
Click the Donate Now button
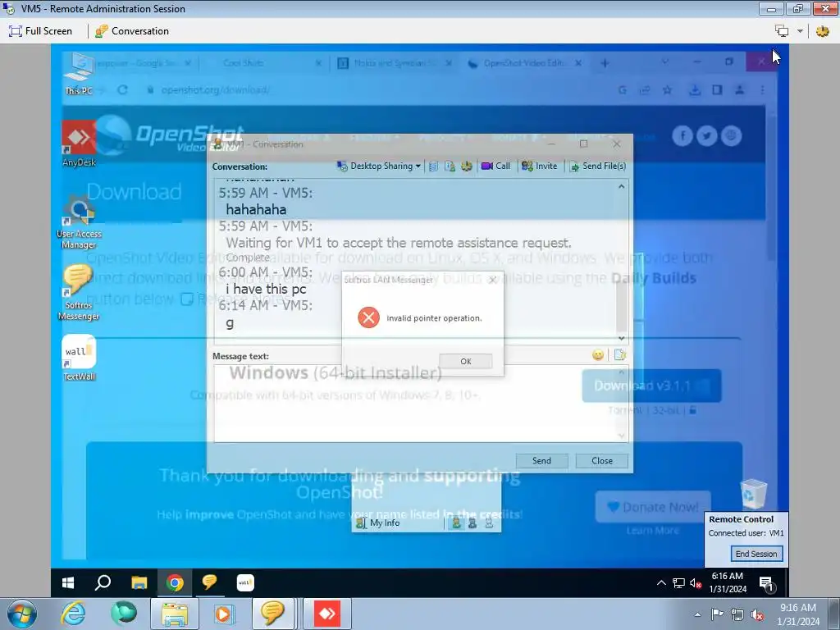[x=653, y=507]
